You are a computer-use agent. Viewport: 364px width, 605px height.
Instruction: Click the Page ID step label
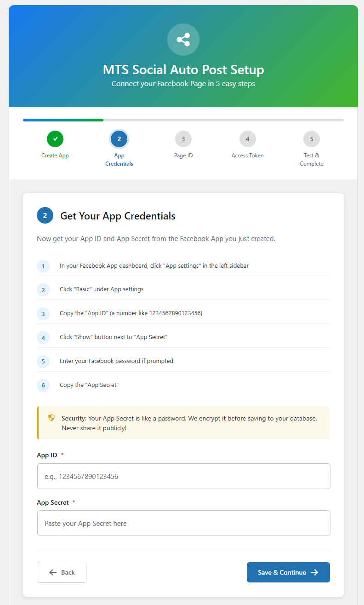(x=183, y=155)
